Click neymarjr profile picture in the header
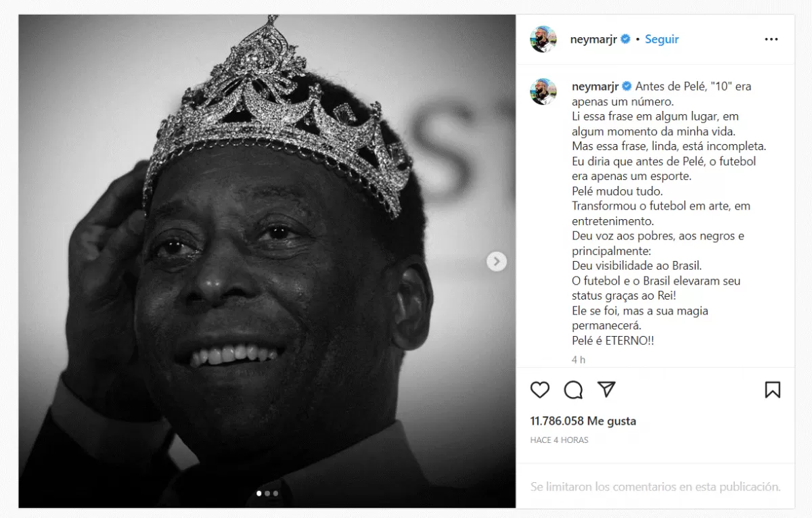This screenshot has height=518, width=812. [x=543, y=39]
